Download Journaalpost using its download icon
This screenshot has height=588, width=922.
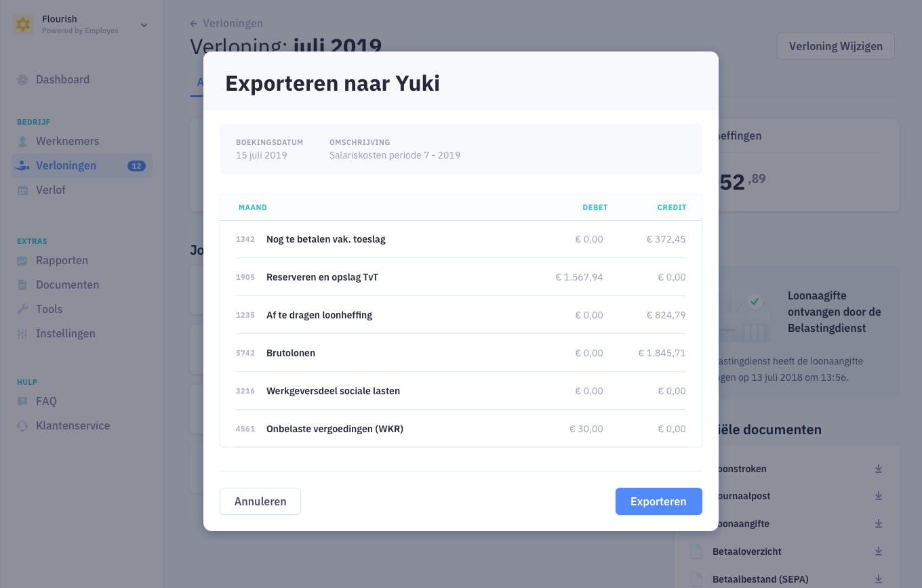pyautogui.click(x=879, y=497)
